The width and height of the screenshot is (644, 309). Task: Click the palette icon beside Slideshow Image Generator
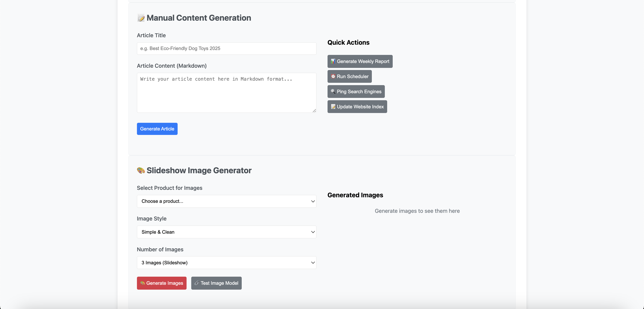(x=141, y=170)
